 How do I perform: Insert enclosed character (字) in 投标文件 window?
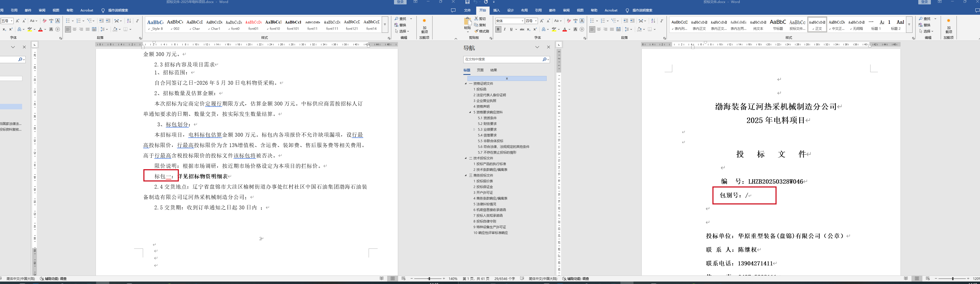coord(582,29)
